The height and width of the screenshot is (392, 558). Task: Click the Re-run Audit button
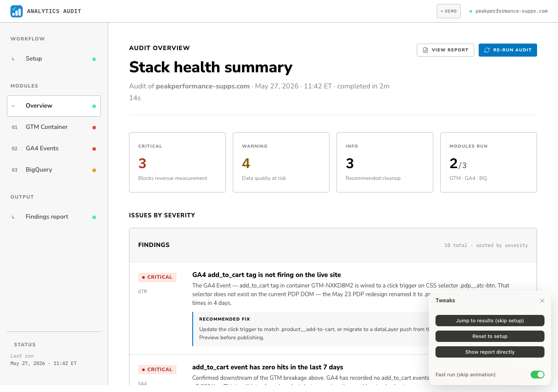pos(508,50)
